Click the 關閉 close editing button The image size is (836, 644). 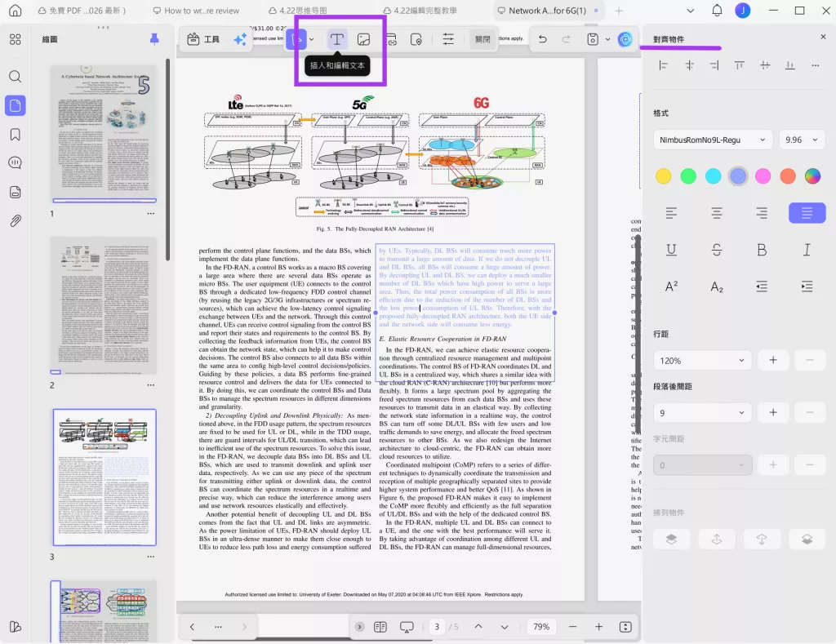(482, 39)
